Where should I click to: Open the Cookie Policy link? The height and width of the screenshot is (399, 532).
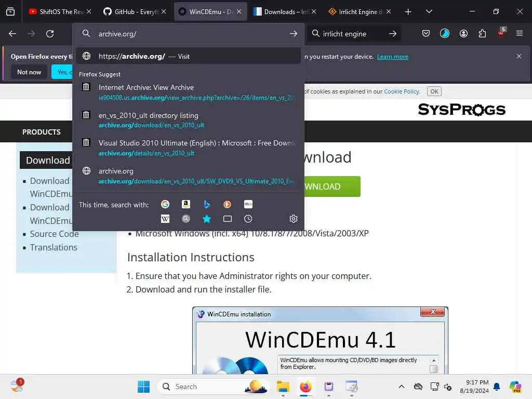coord(402,91)
